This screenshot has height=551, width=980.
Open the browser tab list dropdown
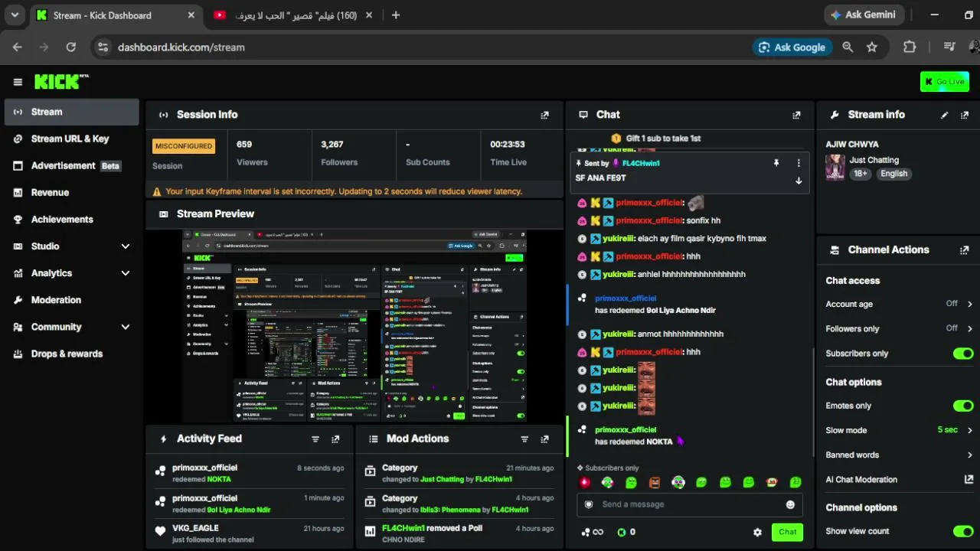(x=15, y=15)
